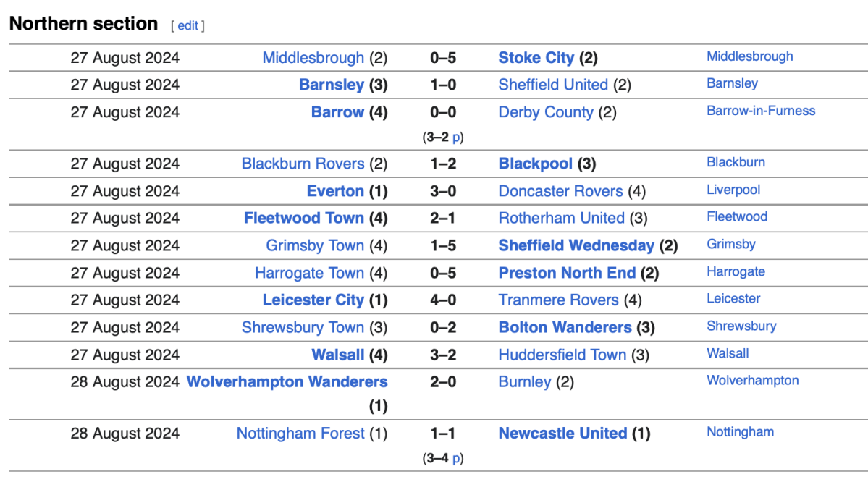Open penalties link under Nottingham Forest score

tap(457, 458)
